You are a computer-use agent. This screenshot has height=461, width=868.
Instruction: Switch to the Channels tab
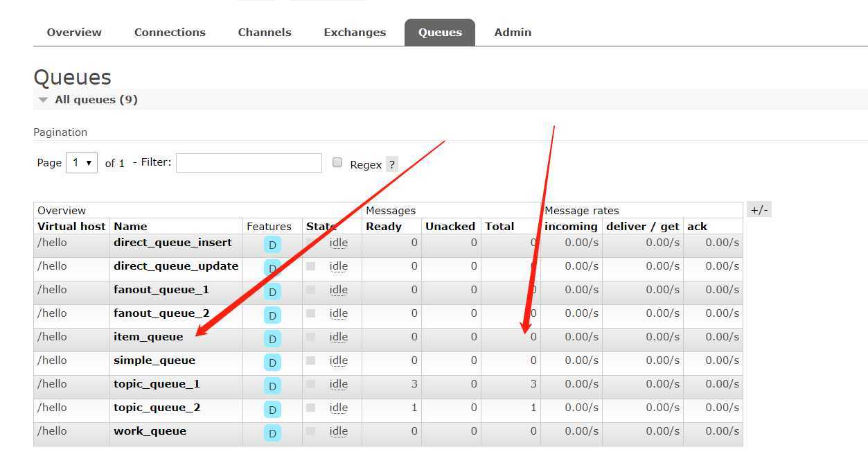pos(265,32)
